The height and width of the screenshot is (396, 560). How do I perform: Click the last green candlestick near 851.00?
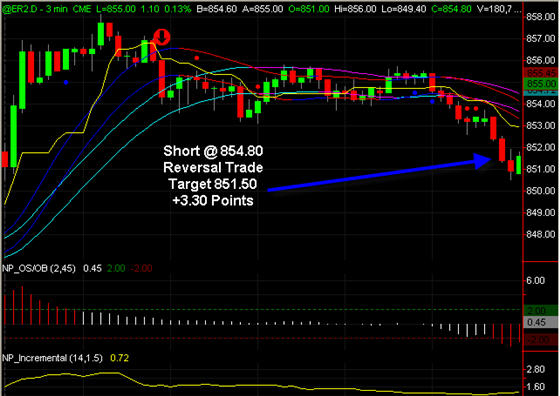(519, 165)
